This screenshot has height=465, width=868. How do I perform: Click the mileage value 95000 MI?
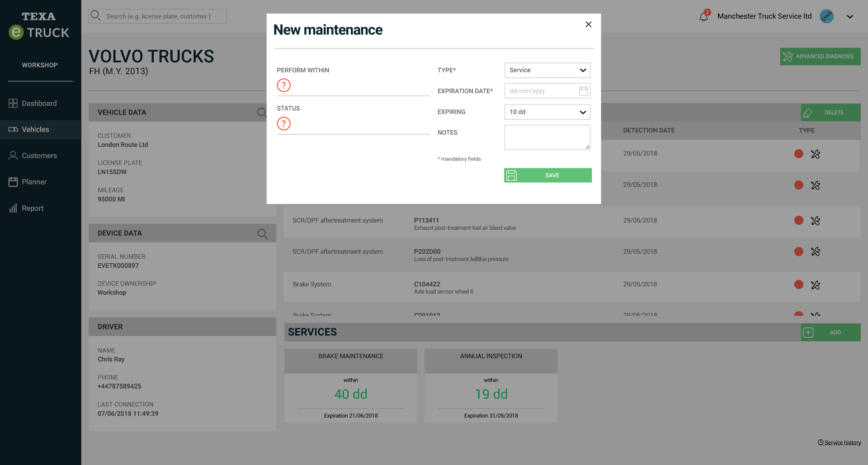[x=111, y=199]
